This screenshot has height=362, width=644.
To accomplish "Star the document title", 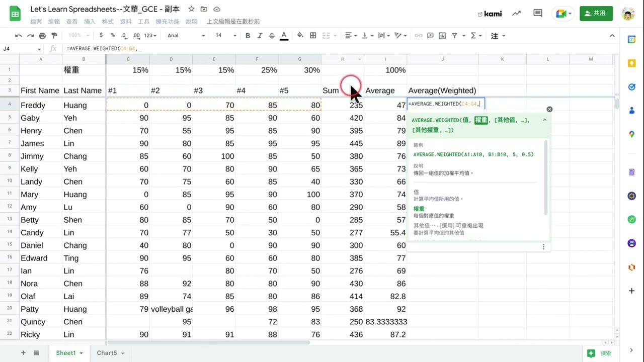I will click(x=191, y=9).
